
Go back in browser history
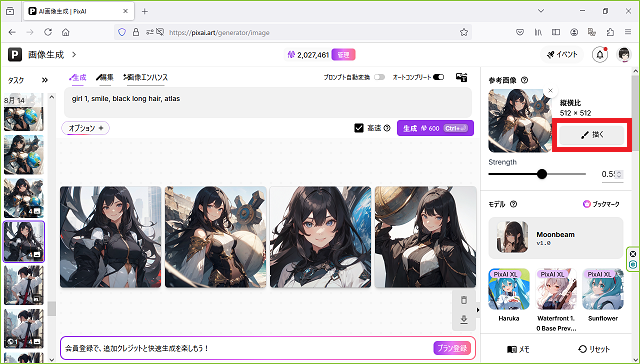click(12, 32)
